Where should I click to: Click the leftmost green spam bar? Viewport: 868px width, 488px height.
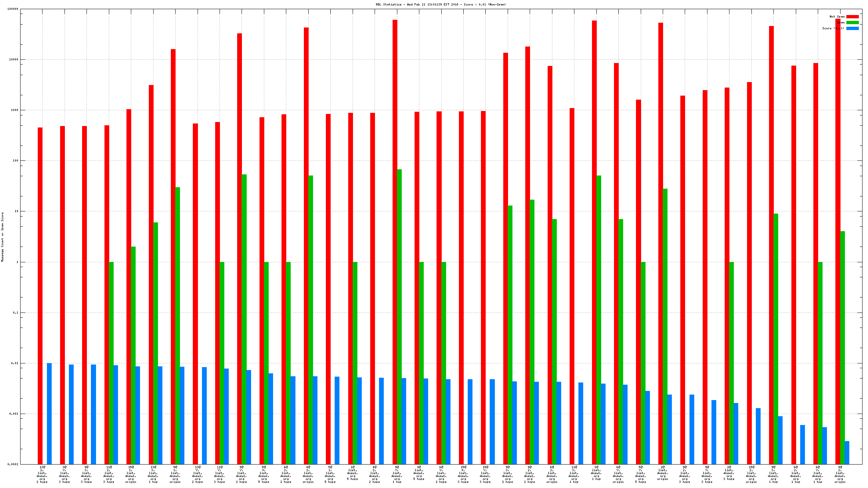(x=111, y=363)
